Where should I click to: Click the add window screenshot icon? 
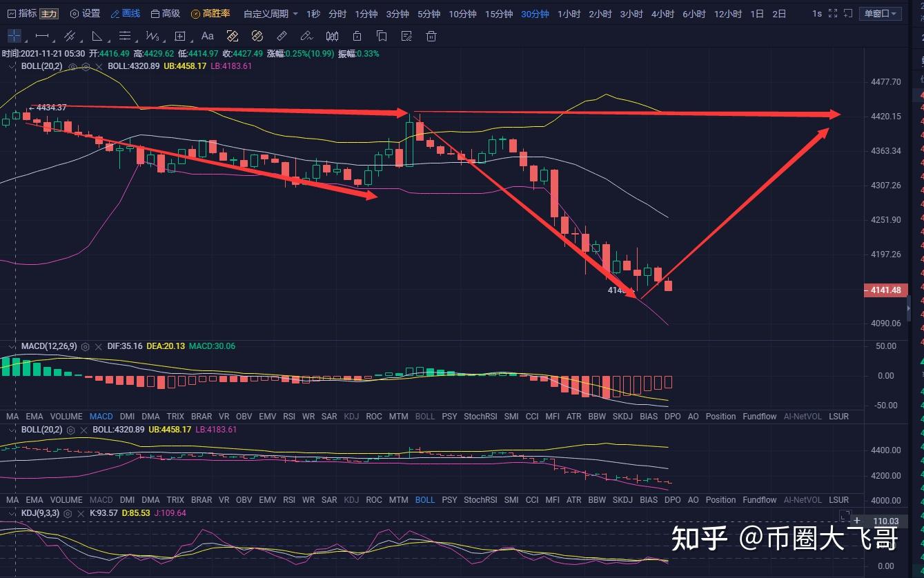pyautogui.click(x=848, y=13)
